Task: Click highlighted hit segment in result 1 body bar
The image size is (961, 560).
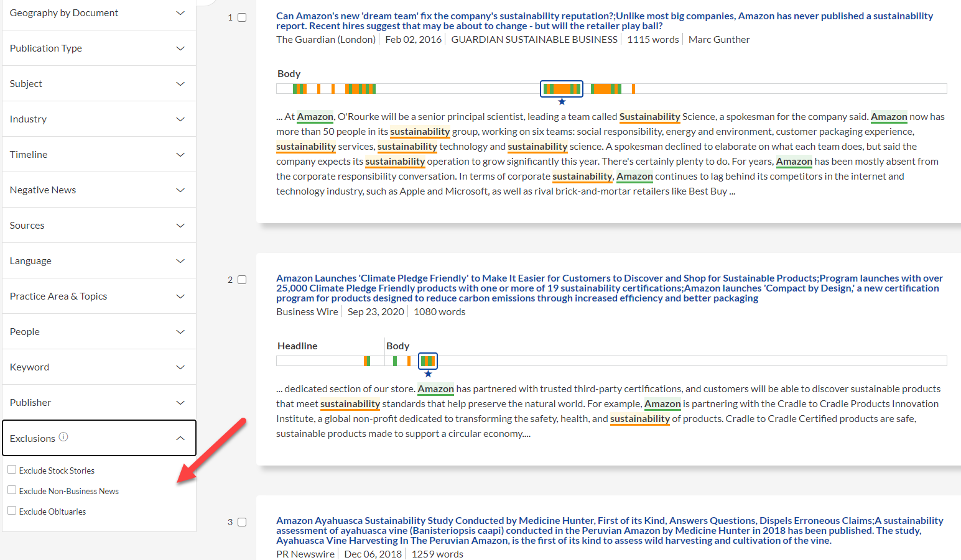Action: coord(562,89)
